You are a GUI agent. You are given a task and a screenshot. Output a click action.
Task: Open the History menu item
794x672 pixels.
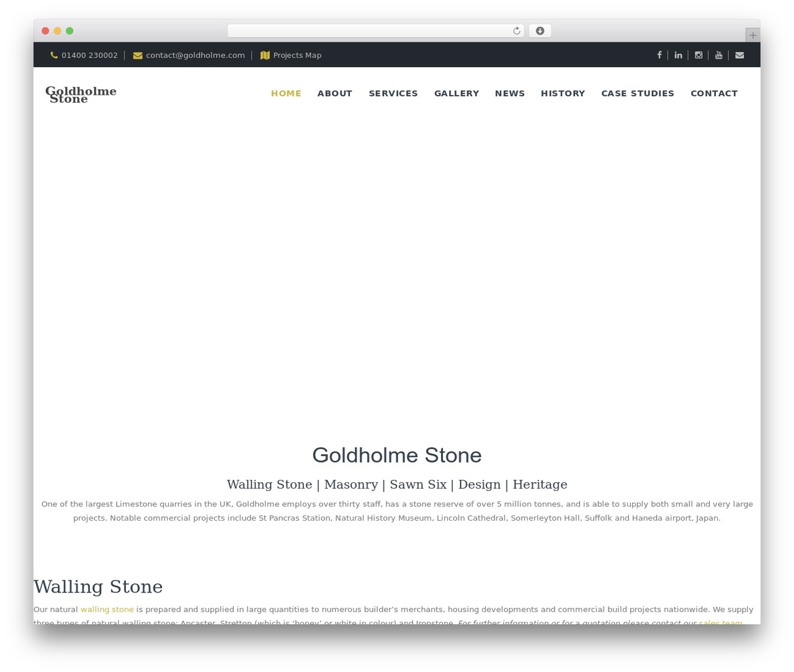tap(563, 93)
